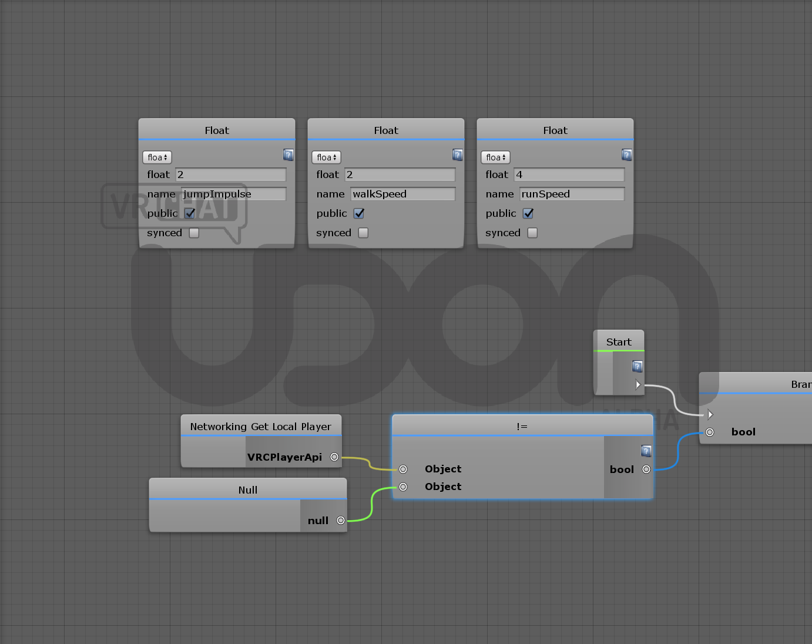The image size is (812, 644).
Task: Select the Null node header
Action: (247, 489)
